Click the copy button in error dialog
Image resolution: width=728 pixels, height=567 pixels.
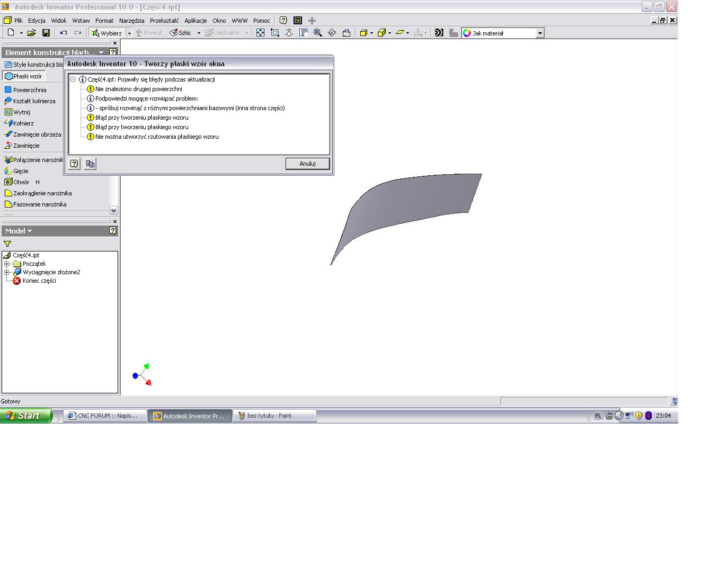point(90,164)
